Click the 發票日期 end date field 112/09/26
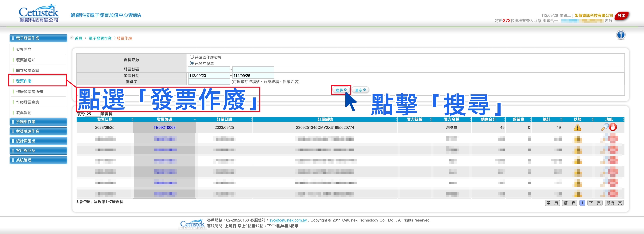Viewport: 644px width, 234px height. click(253, 75)
